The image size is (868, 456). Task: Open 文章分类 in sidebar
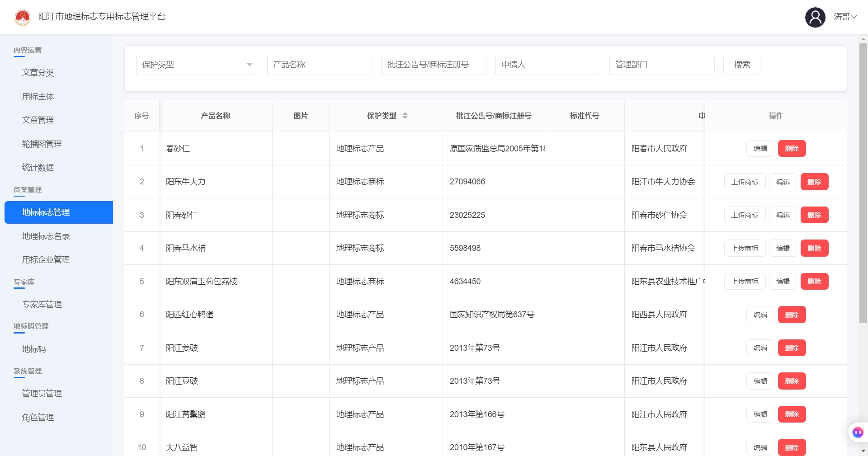pyautogui.click(x=38, y=72)
